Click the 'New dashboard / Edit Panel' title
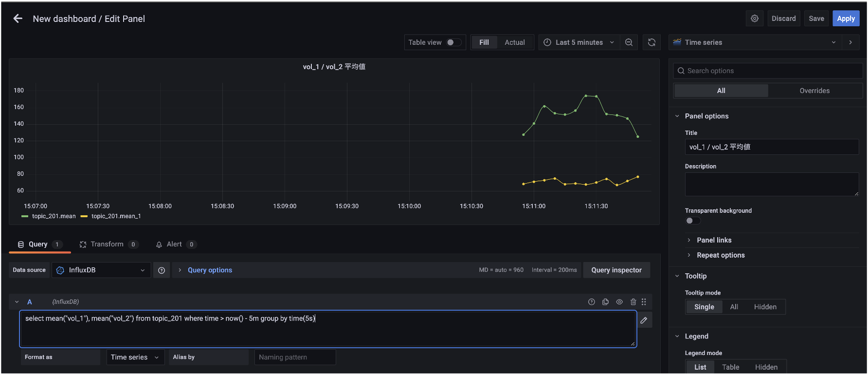This screenshot has width=868, height=375. pos(89,19)
